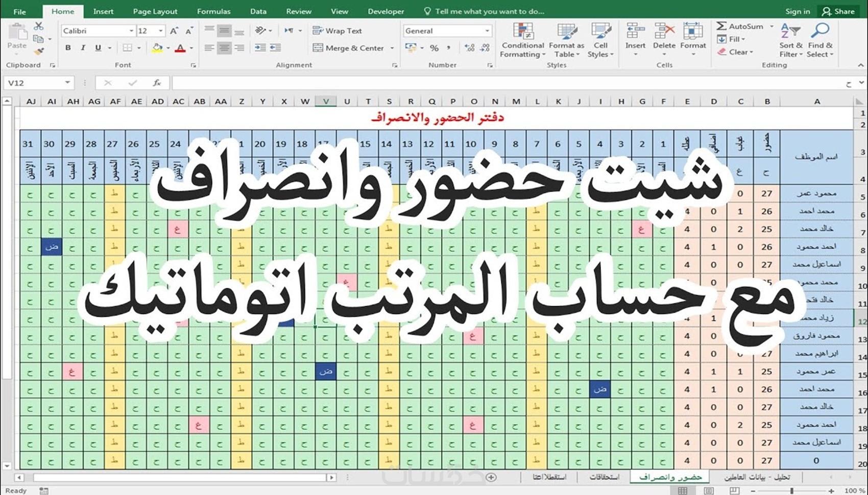Switch to the Formulas tab

tap(214, 11)
